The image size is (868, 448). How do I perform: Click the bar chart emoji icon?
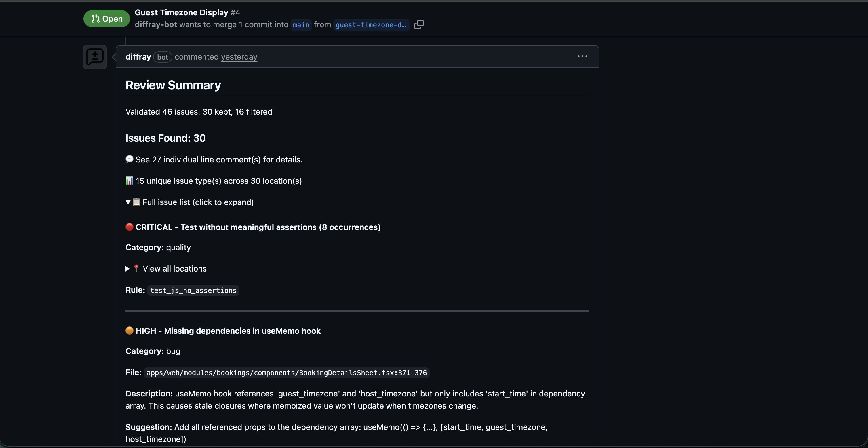coord(130,181)
